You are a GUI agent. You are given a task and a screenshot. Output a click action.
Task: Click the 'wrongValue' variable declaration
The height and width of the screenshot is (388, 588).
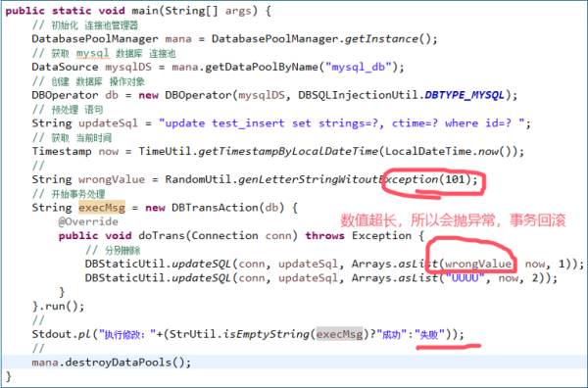click(x=112, y=179)
